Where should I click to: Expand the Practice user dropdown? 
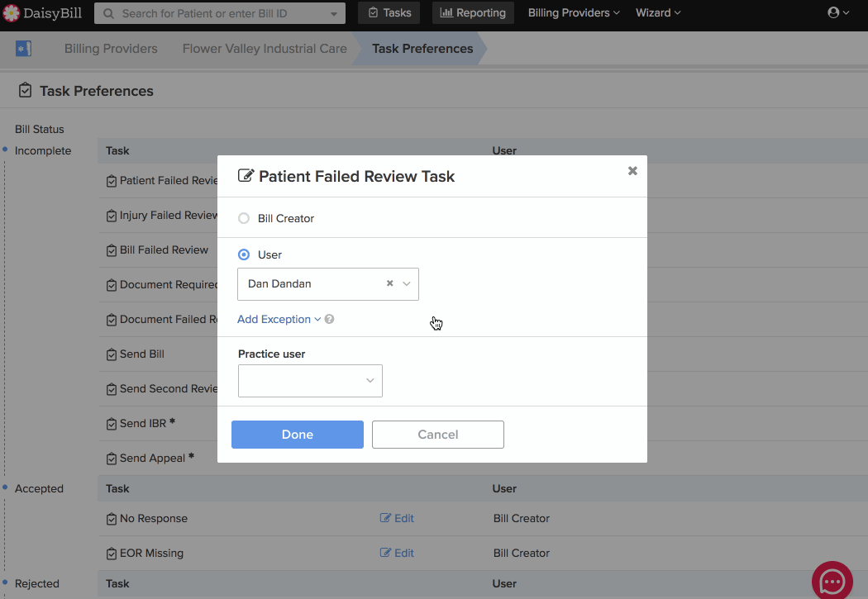point(370,381)
